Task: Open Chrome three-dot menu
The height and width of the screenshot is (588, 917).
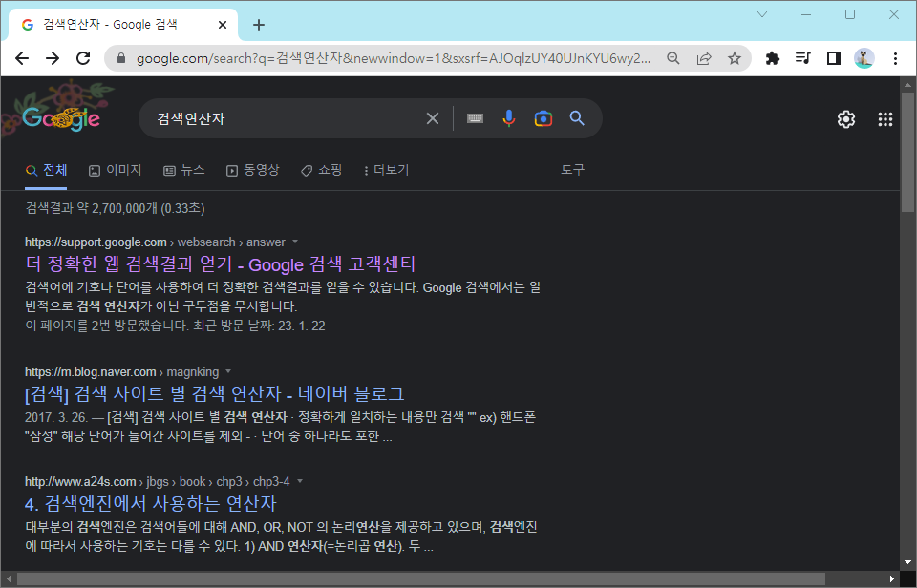Action: tap(895, 58)
